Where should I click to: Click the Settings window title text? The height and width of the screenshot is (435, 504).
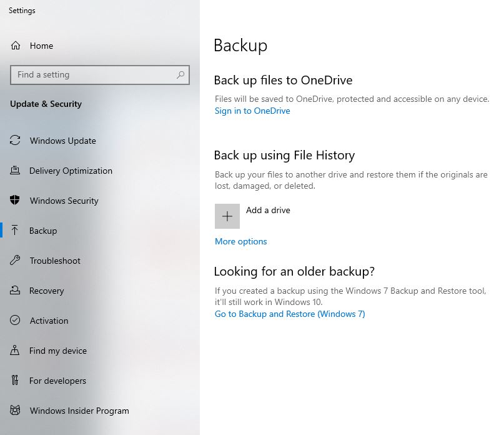pyautogui.click(x=22, y=11)
